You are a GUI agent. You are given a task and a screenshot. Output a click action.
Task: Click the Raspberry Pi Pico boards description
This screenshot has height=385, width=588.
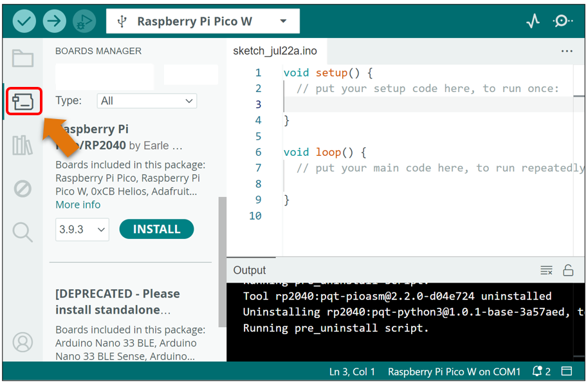131,178
